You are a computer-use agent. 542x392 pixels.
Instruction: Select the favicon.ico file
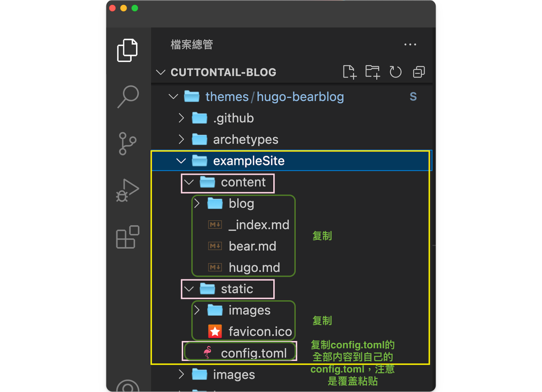coord(260,332)
